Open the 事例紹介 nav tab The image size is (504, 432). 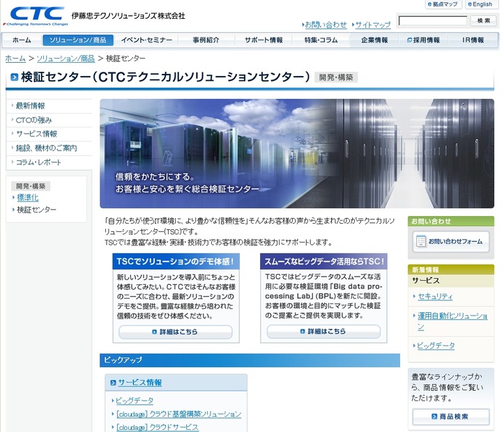tap(206, 40)
